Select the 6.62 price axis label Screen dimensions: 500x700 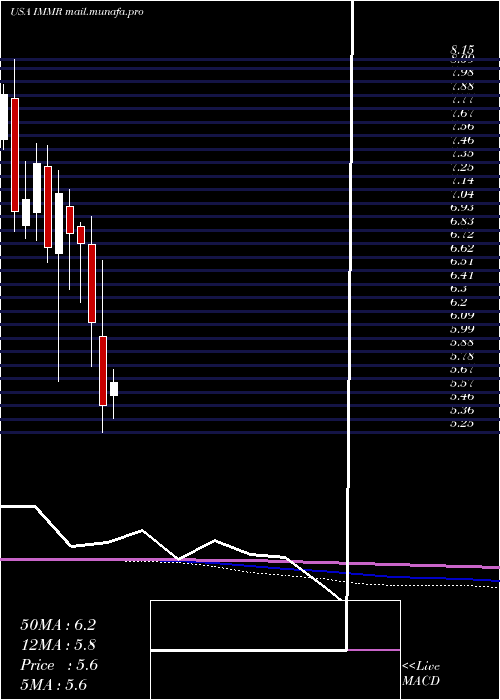pos(462,248)
